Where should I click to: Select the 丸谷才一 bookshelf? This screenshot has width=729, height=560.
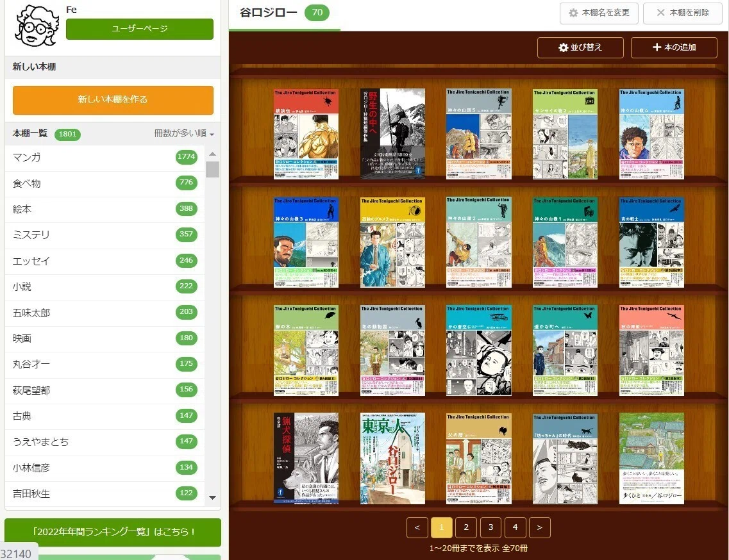(105, 364)
